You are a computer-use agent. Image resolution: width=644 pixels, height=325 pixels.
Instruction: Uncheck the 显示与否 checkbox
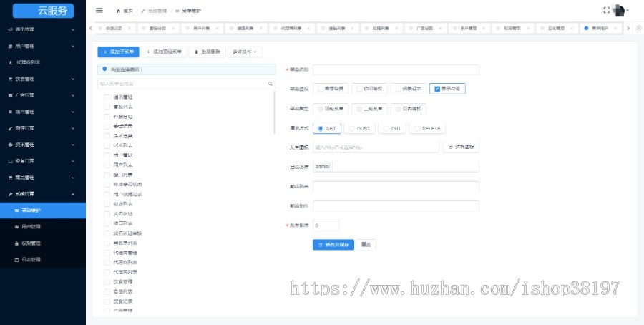pos(437,89)
